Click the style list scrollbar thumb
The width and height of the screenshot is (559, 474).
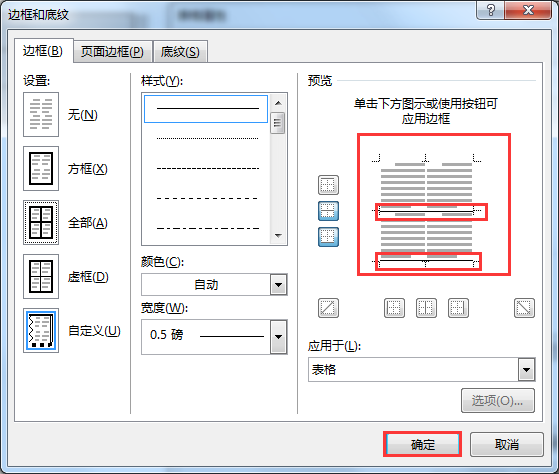(278, 123)
